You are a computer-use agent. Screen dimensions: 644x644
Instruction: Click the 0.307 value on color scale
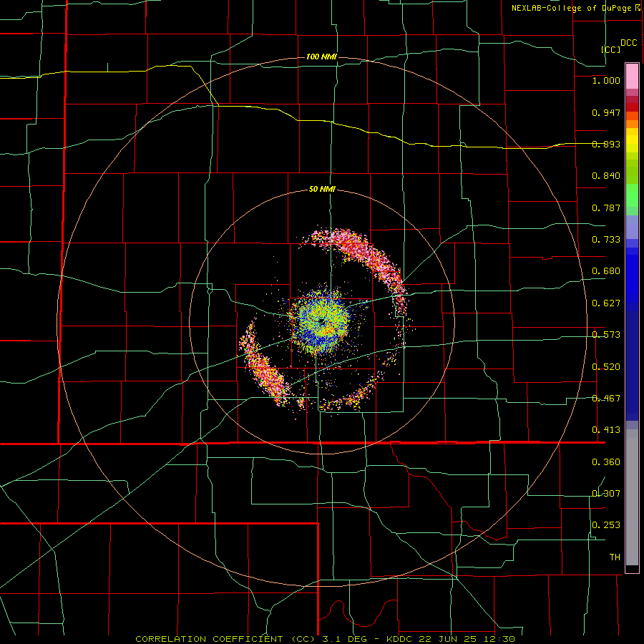tap(606, 493)
